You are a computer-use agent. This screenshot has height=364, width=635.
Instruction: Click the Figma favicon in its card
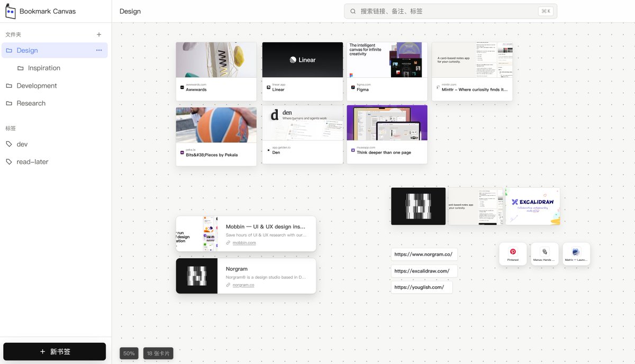click(353, 87)
